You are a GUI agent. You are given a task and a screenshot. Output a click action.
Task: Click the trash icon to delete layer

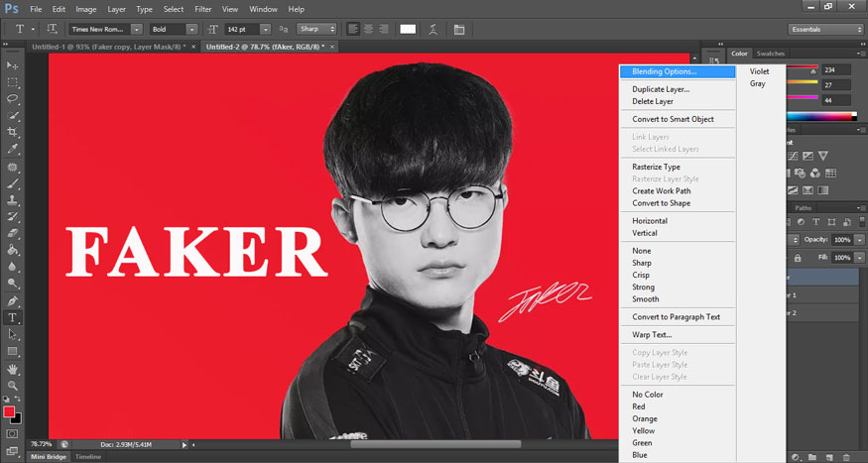[x=846, y=457]
